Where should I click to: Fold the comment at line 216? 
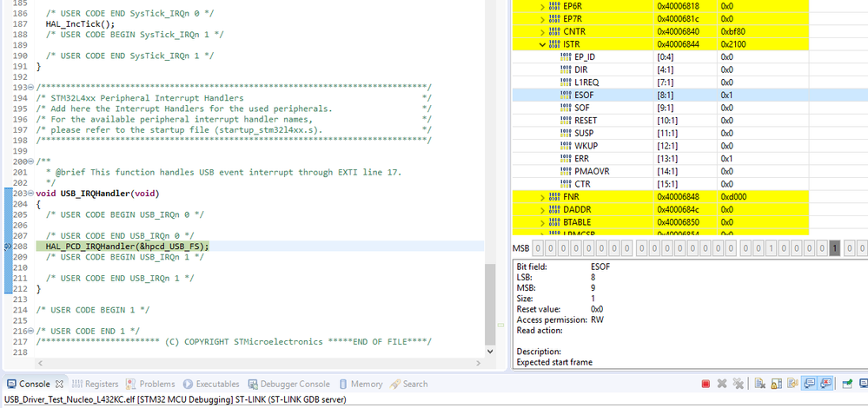click(x=31, y=331)
